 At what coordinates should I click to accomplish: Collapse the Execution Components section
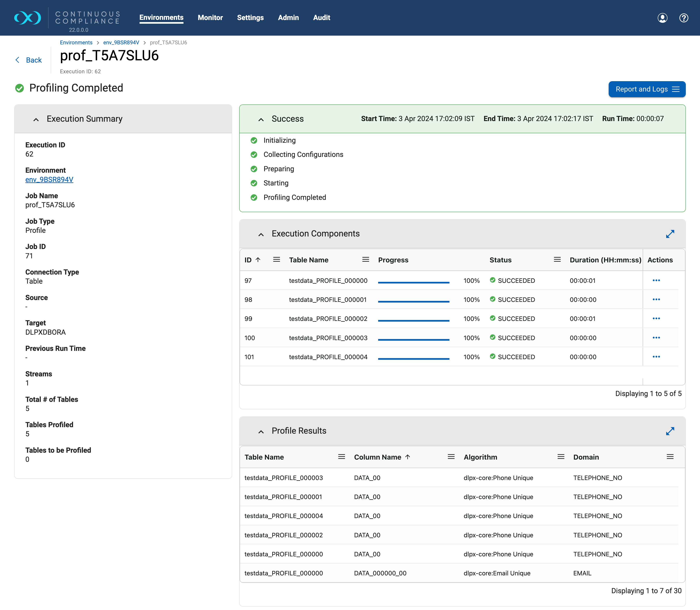click(x=261, y=234)
